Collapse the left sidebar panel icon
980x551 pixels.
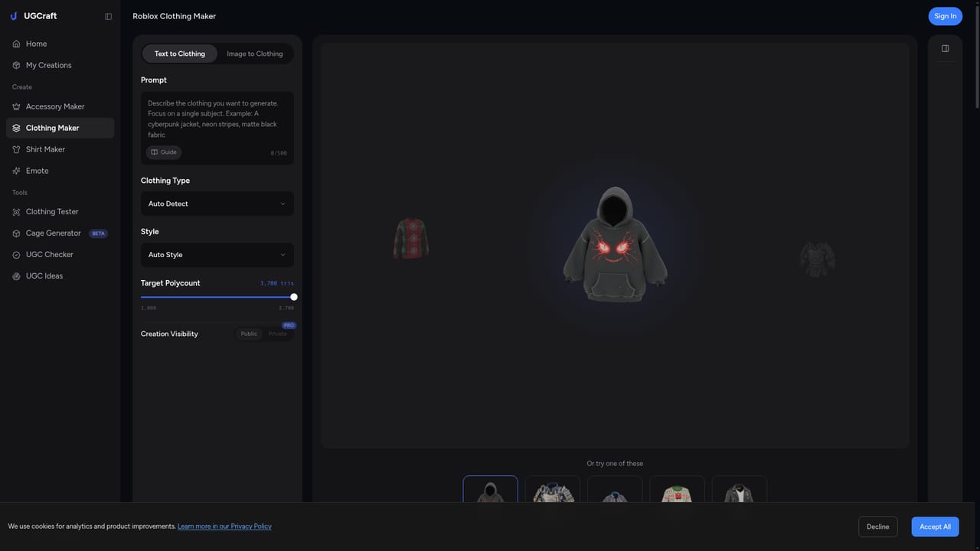click(x=108, y=16)
